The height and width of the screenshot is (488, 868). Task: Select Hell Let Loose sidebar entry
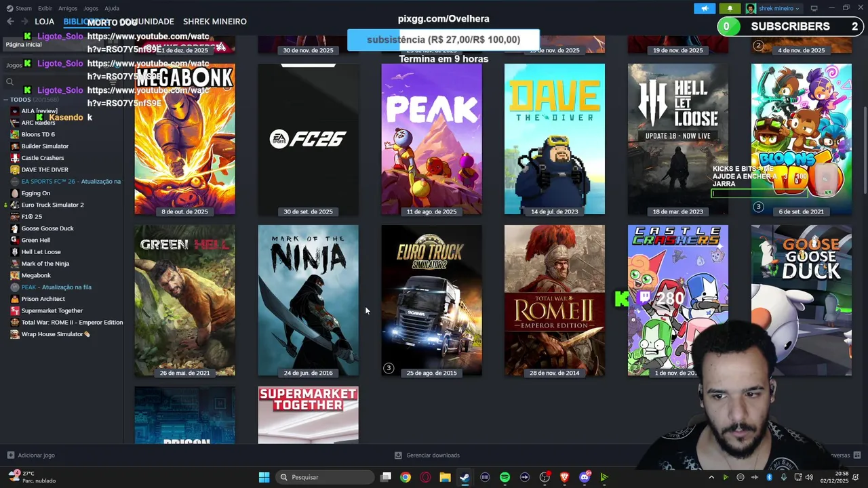pos(41,252)
